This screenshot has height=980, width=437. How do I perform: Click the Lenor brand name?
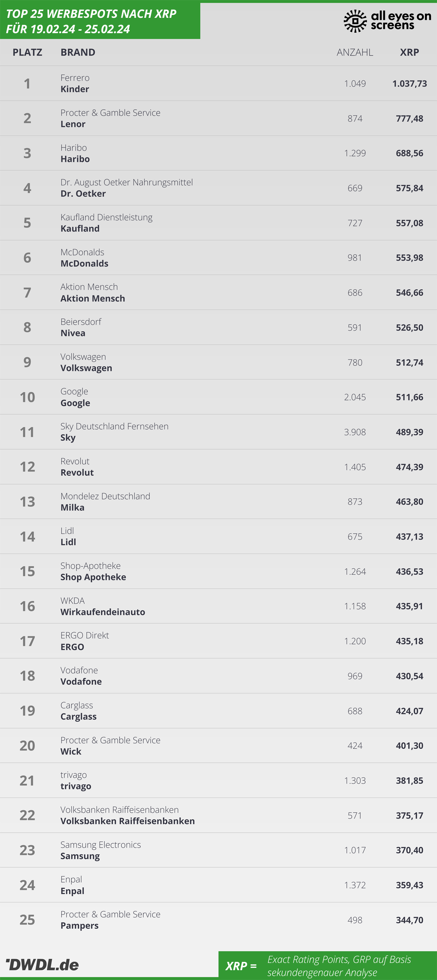click(73, 124)
